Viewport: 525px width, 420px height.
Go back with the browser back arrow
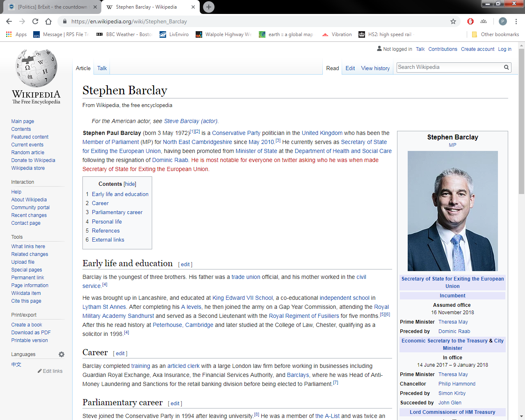(9, 21)
